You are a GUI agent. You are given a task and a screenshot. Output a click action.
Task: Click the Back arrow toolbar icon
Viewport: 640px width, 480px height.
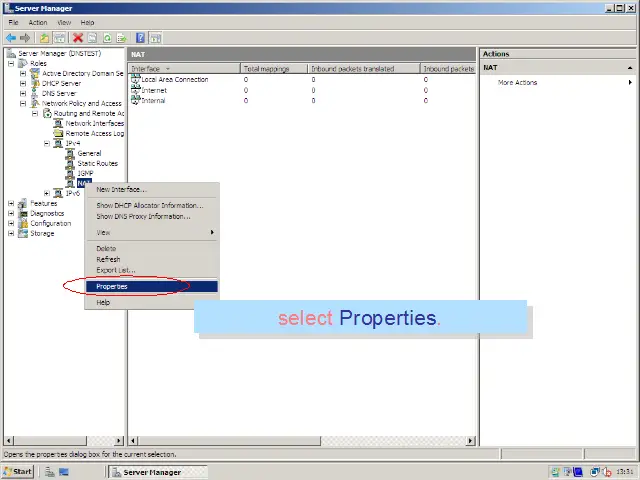coord(11,38)
